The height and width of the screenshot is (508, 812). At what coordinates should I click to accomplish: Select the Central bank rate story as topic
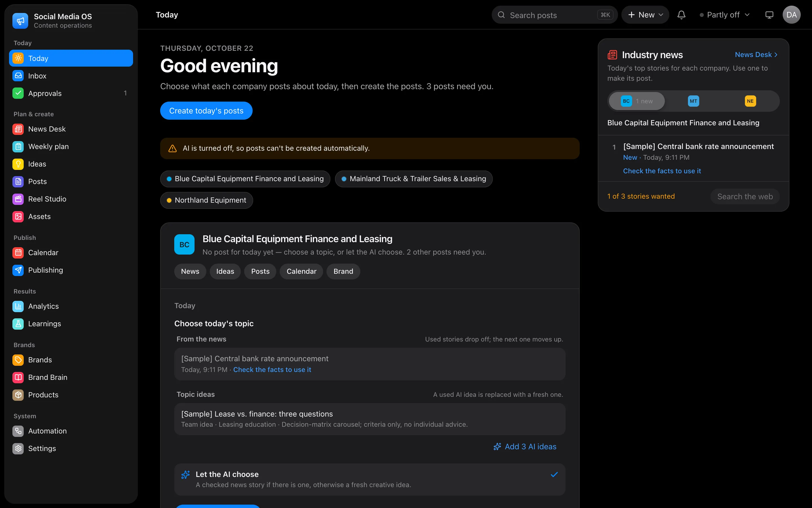click(x=370, y=364)
